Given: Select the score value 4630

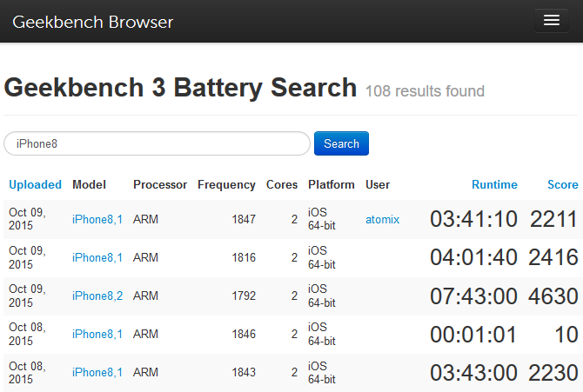Looking at the screenshot, I should click(553, 296).
